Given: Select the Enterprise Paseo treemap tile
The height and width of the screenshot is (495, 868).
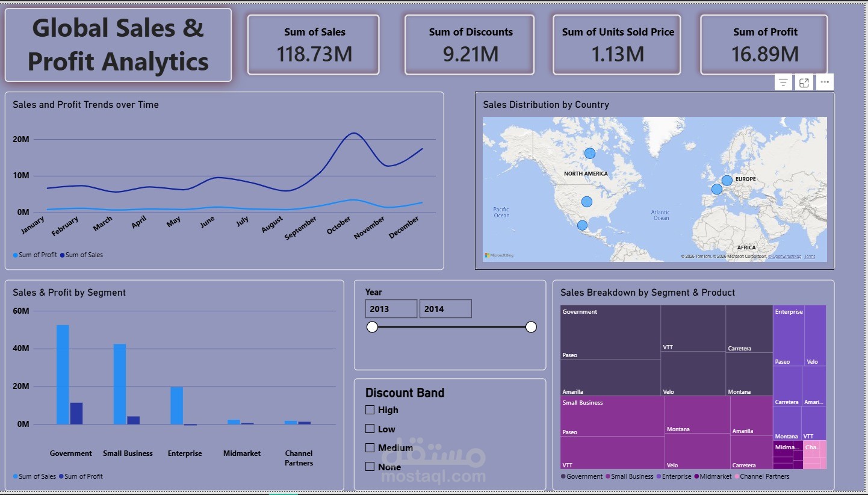Looking at the screenshot, I should click(x=789, y=335).
